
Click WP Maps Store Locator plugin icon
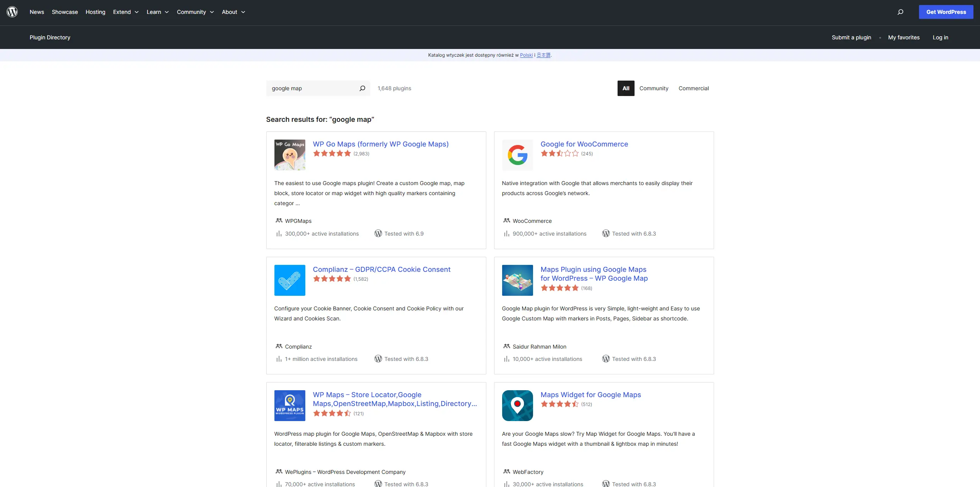click(289, 406)
